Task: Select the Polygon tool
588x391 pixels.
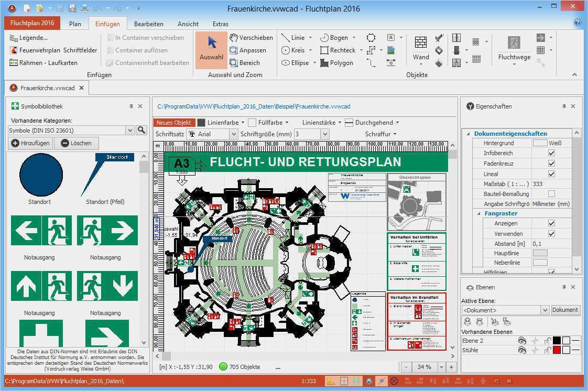Action: point(337,62)
